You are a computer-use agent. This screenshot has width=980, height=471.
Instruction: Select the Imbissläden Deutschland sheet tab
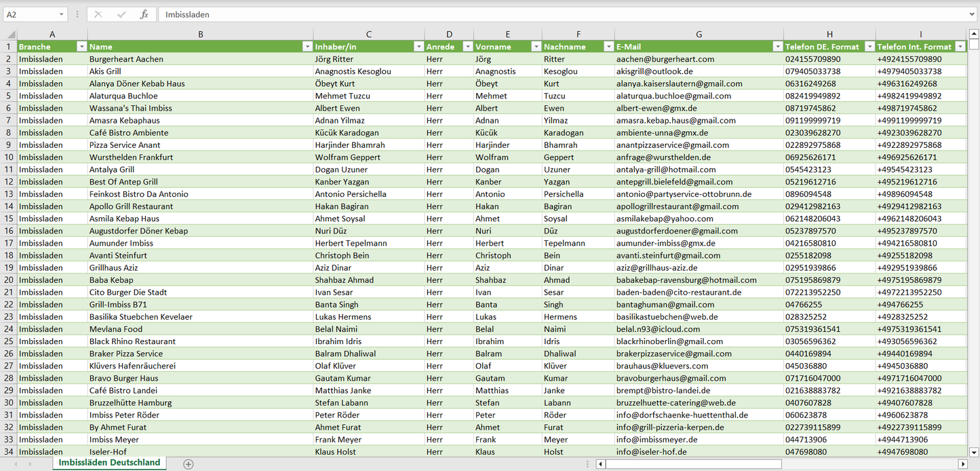[109, 463]
